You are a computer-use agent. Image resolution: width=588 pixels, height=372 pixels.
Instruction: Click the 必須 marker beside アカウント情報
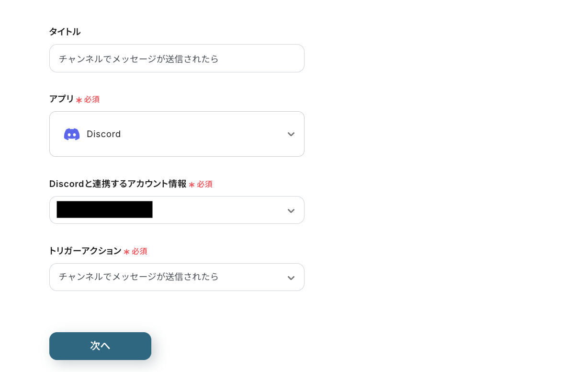pos(205,184)
